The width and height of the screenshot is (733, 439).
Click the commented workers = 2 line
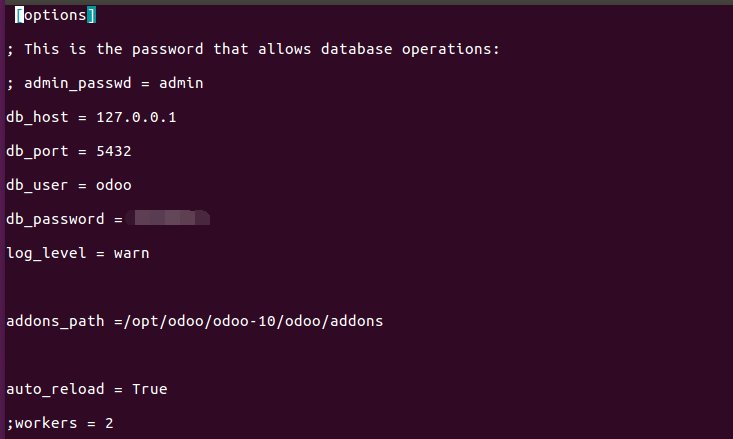coord(60,423)
